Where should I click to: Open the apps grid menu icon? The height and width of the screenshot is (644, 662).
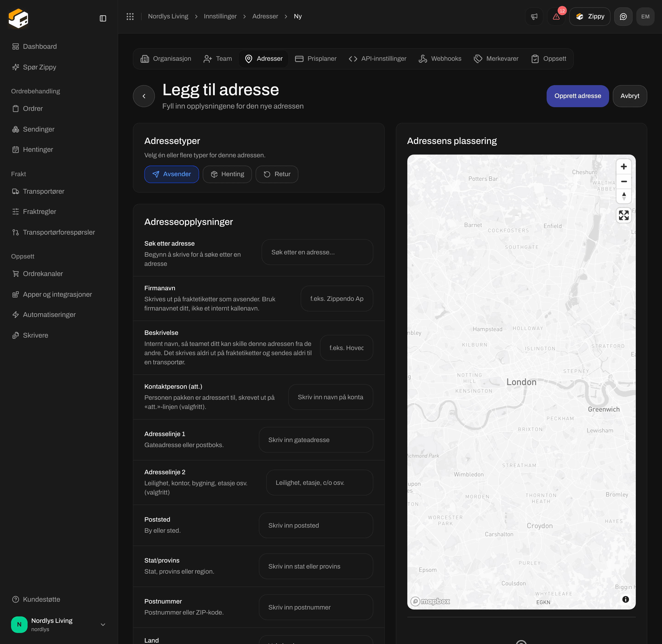[130, 16]
